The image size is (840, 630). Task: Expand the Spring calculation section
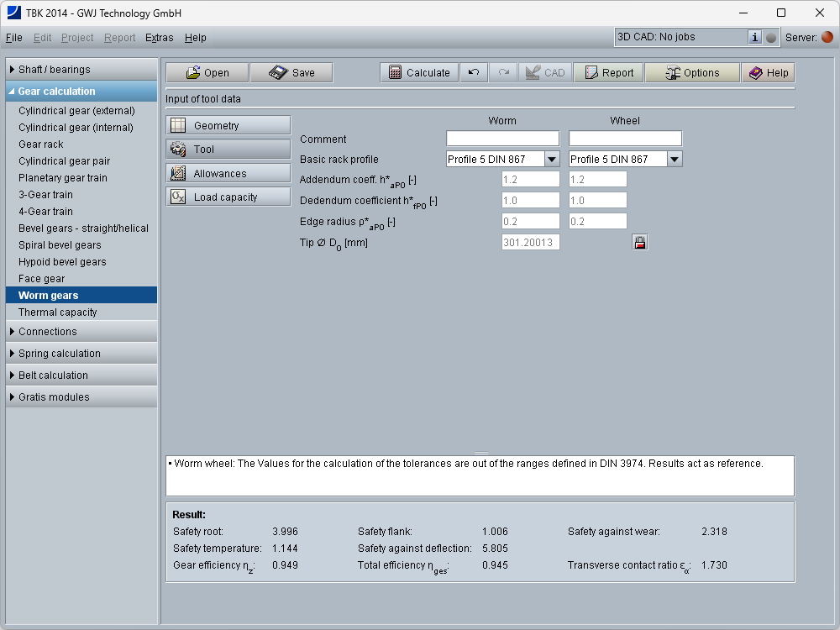tap(80, 354)
